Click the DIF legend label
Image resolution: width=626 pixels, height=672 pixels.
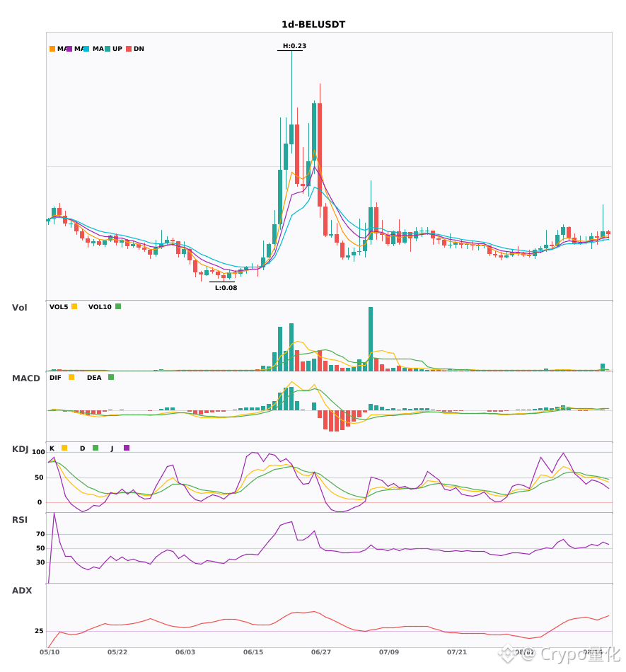[x=55, y=378]
